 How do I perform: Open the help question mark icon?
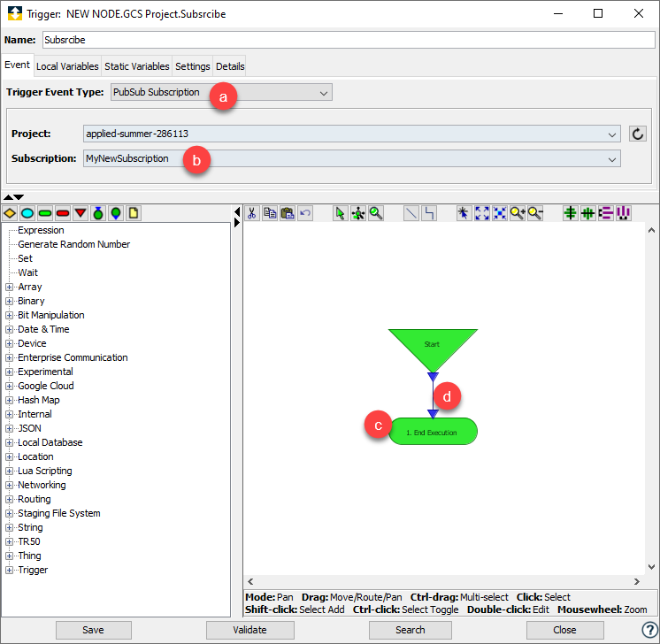point(649,630)
